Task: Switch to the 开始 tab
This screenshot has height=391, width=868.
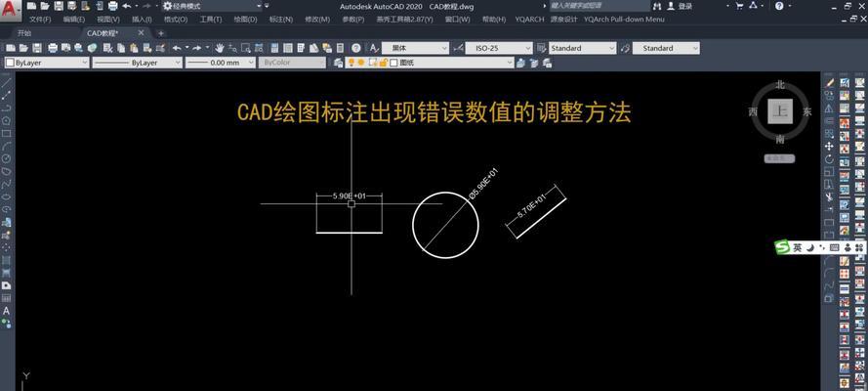Action: (23, 33)
